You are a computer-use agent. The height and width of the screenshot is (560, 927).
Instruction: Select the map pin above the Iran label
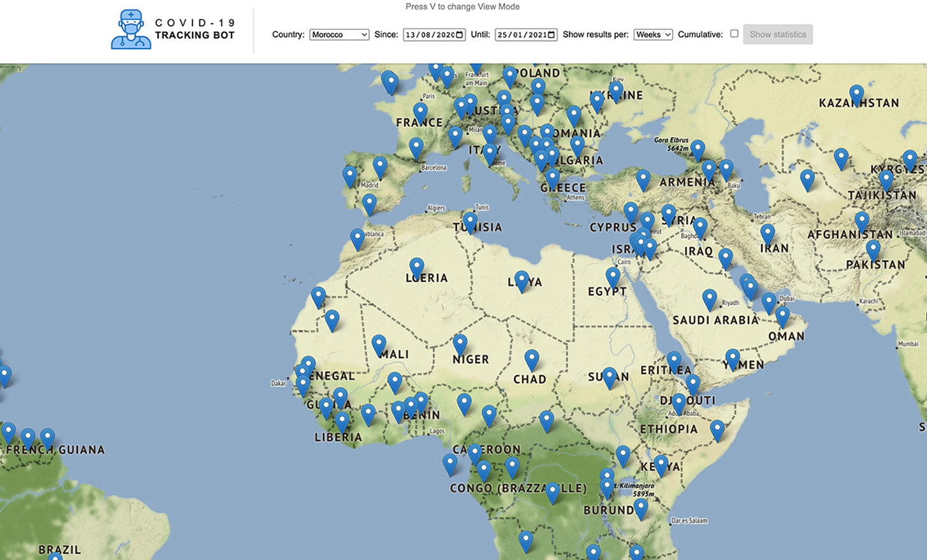click(x=768, y=234)
